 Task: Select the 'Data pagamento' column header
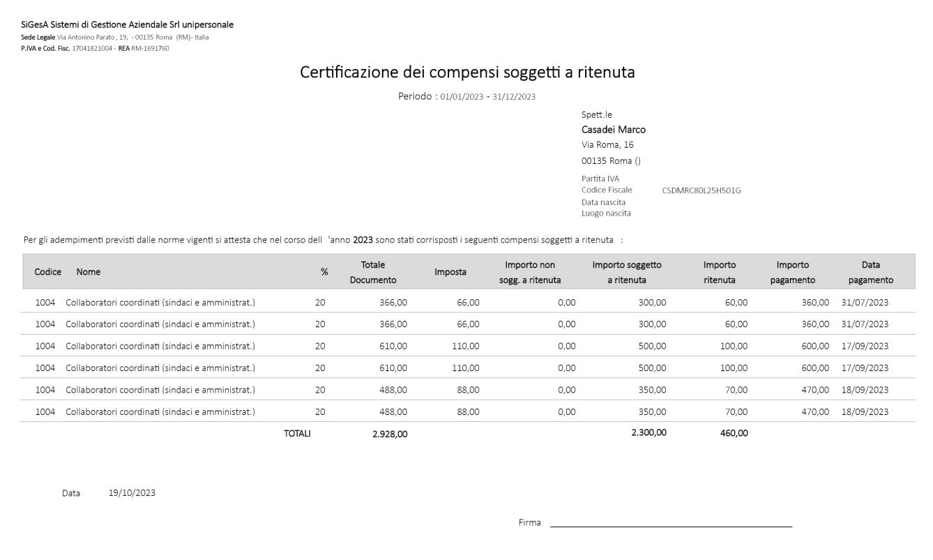(870, 272)
